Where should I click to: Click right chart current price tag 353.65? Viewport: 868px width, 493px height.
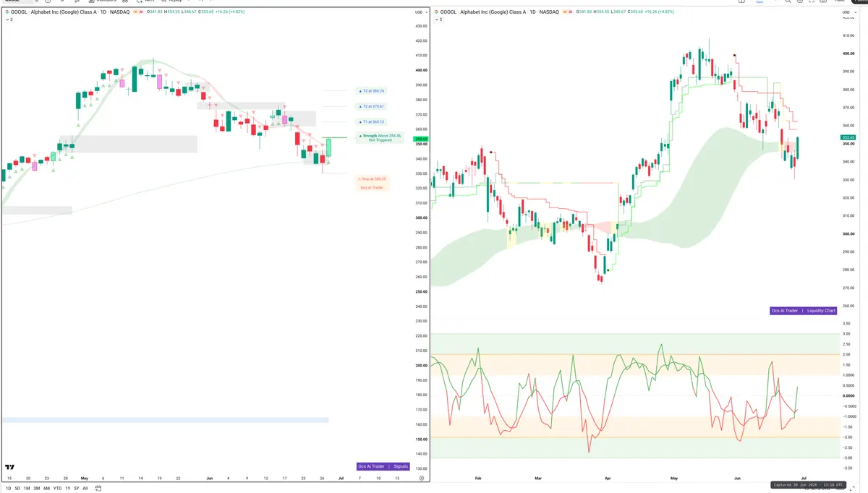pyautogui.click(x=848, y=137)
